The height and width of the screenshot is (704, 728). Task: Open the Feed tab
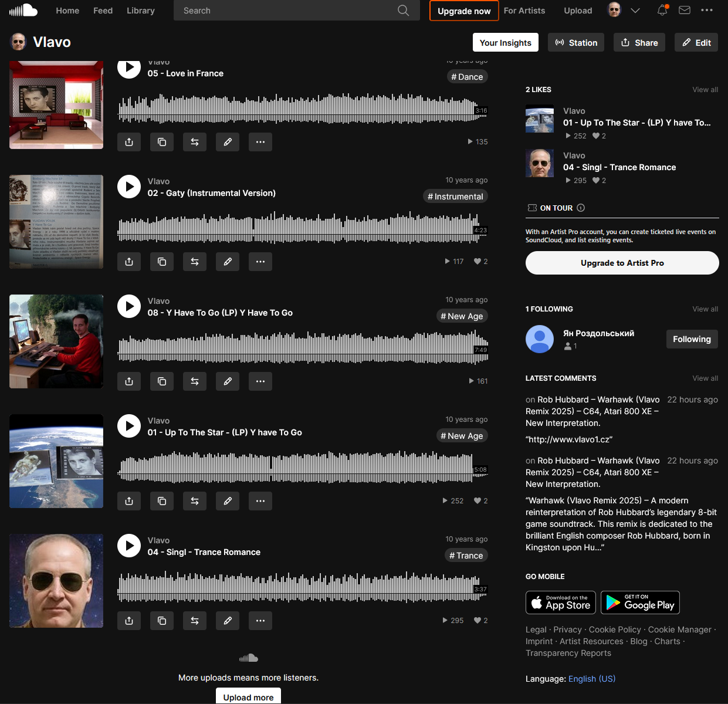(x=103, y=11)
